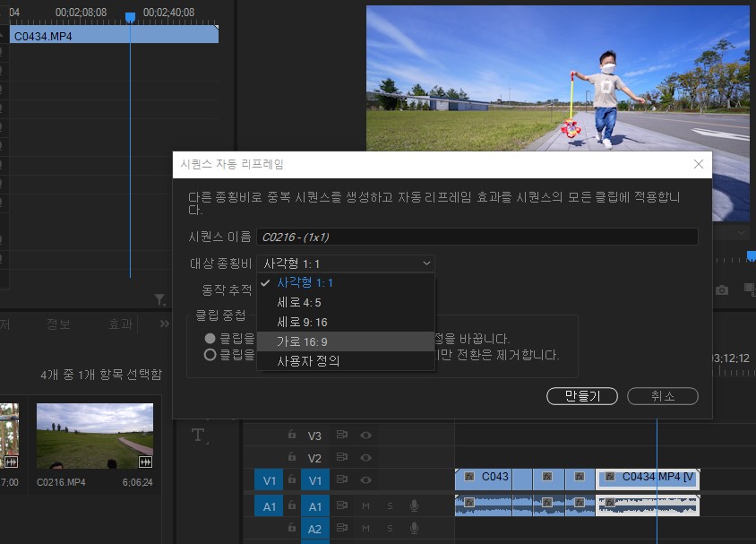The height and width of the screenshot is (544, 756).
Task: Target the V1 track header
Action: (x=314, y=481)
